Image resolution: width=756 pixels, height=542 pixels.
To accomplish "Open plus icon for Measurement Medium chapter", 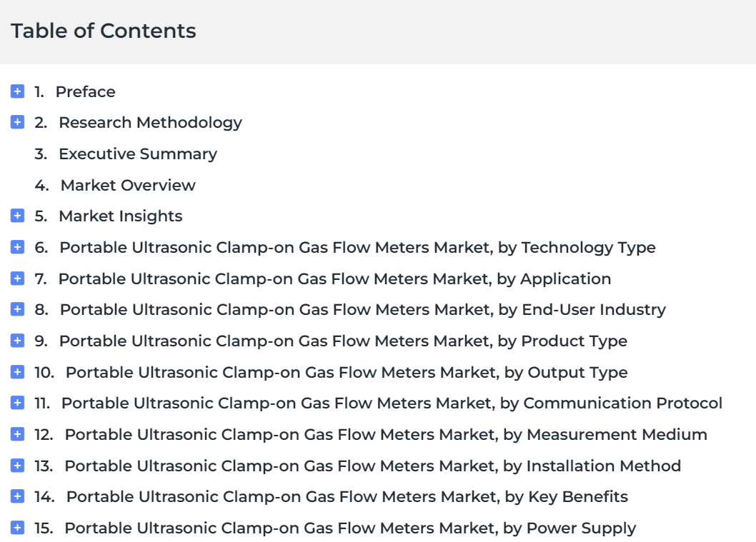I will tap(17, 434).
